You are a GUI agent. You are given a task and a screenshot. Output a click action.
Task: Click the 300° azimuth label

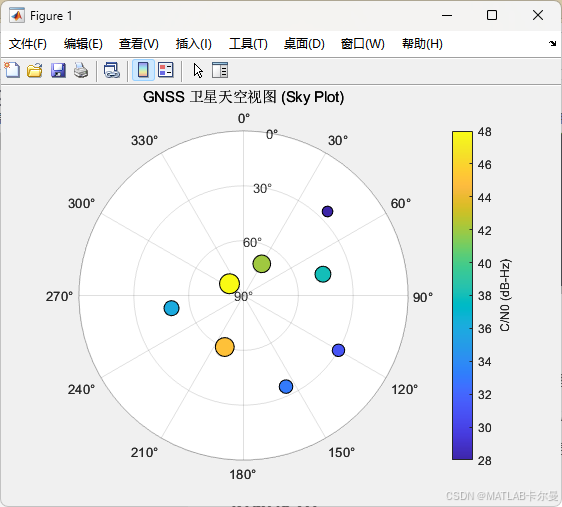coord(81,204)
